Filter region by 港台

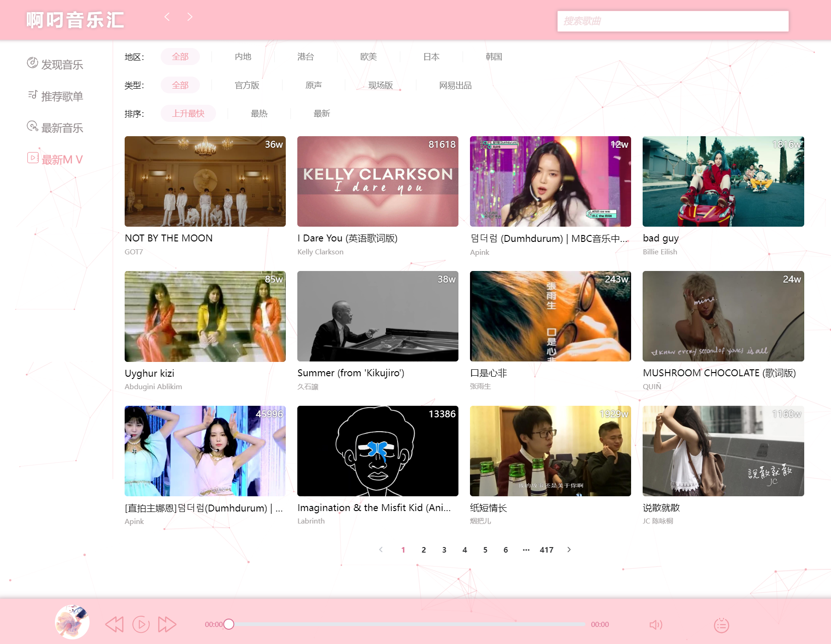click(306, 57)
